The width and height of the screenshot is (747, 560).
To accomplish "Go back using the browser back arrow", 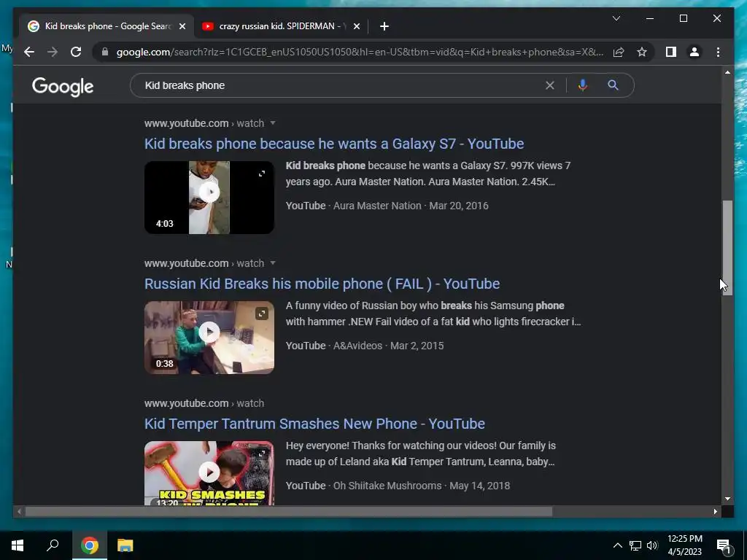I will click(x=29, y=52).
